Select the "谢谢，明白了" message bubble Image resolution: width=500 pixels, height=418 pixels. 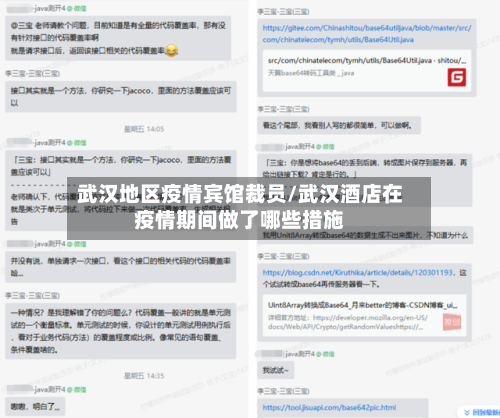35,407
